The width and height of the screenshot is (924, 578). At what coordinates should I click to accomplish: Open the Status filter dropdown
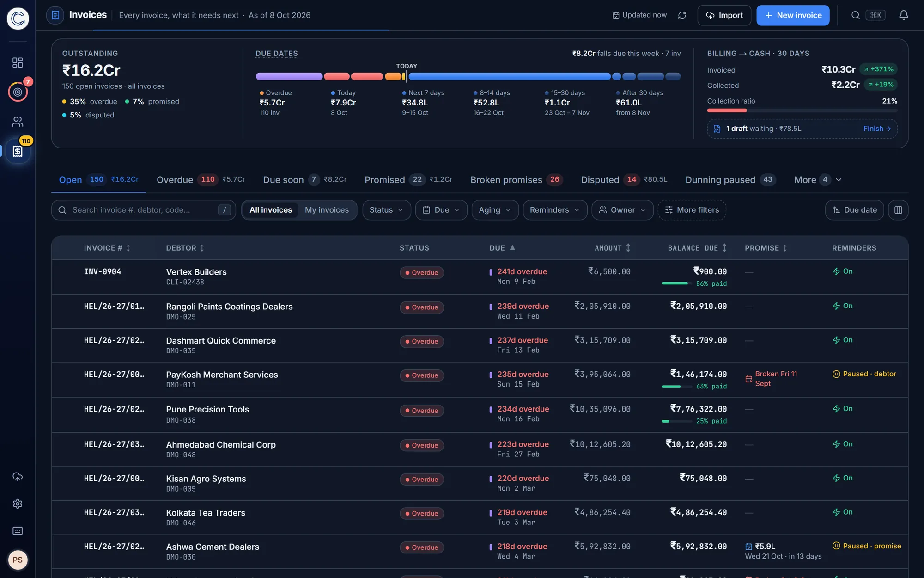coord(386,210)
